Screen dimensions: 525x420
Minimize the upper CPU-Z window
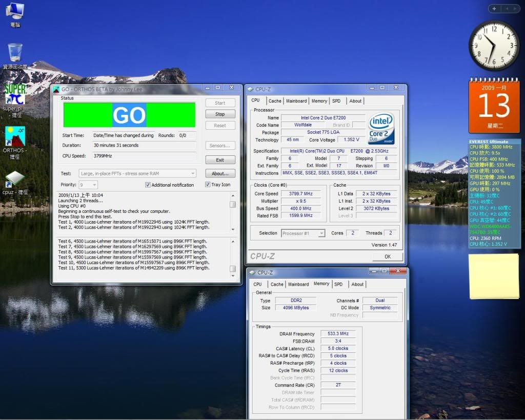372,88
